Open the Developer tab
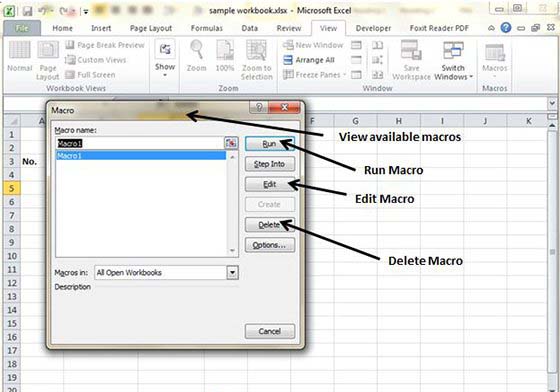Image resolution: width=560 pixels, height=392 pixels. point(373,28)
